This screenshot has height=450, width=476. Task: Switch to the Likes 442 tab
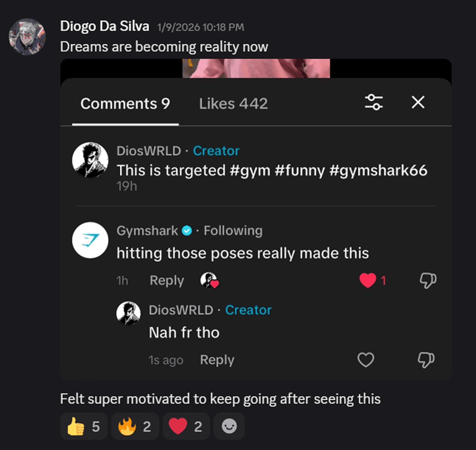(233, 103)
